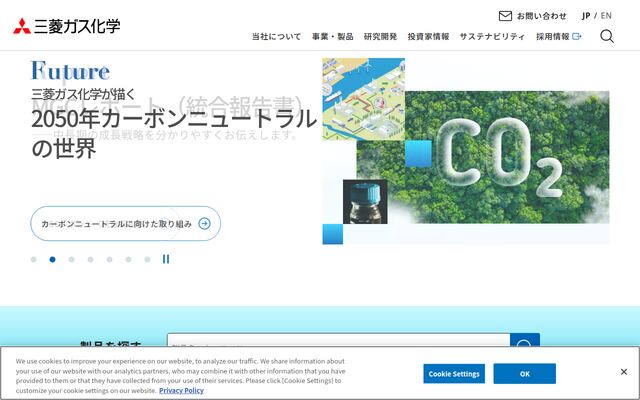The height and width of the screenshot is (400, 640).
Task: Go to third carousel slide dot
Action: tap(71, 260)
